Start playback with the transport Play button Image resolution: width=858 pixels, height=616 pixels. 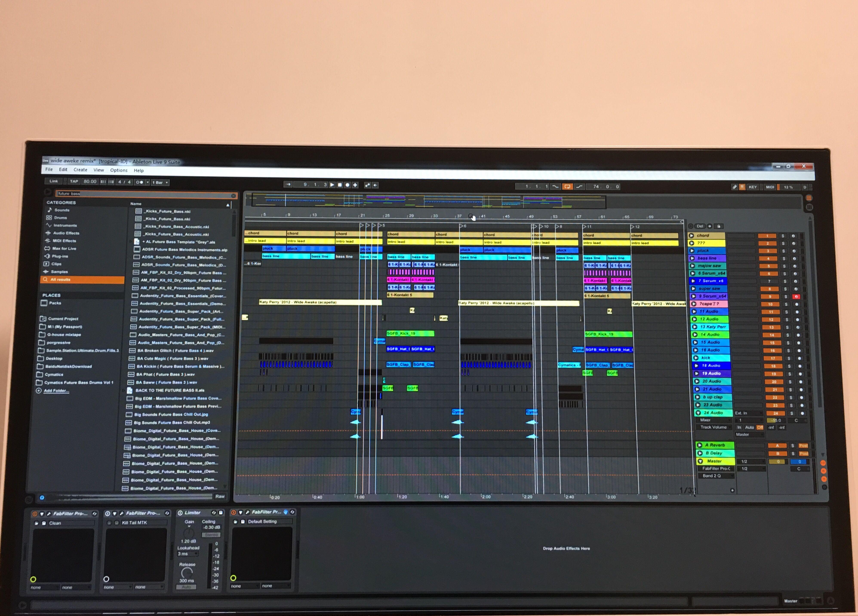(332, 185)
